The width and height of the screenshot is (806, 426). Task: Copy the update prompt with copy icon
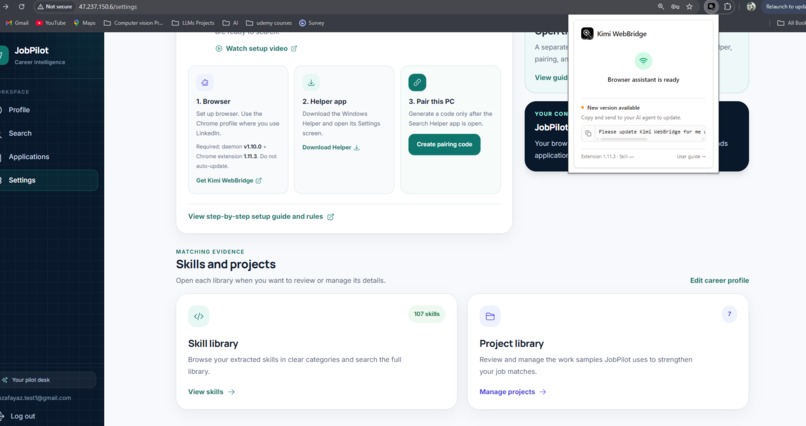588,133
